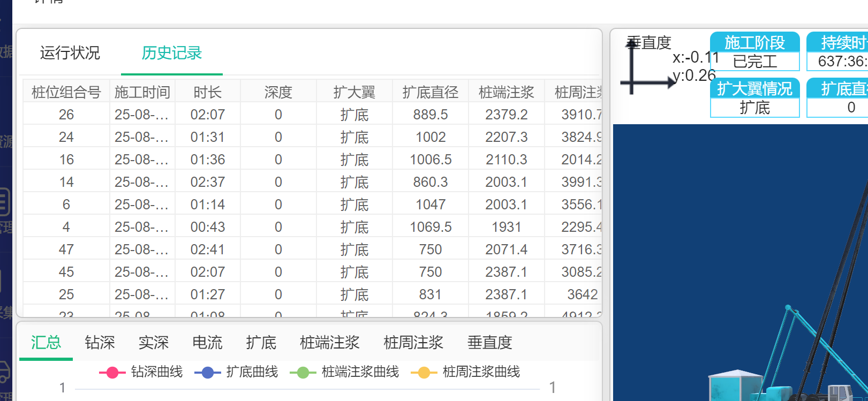Toggle the 桩周注浆曲线 series label
Screen dimensions: 868x401
pos(481,372)
